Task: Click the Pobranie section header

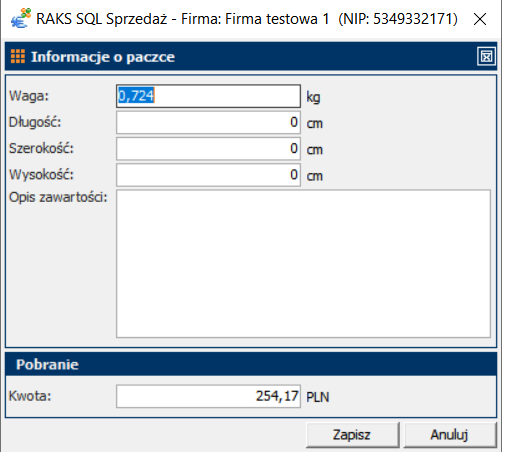Action: click(47, 364)
